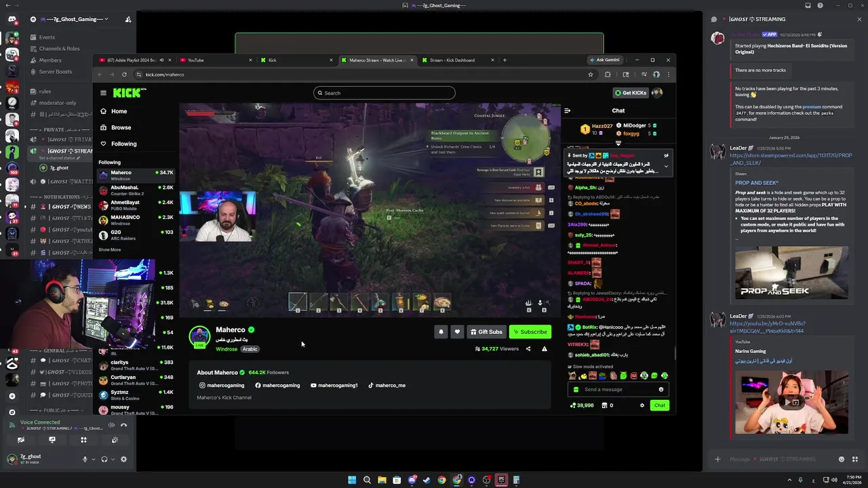
Task: Open the chat emoji picker
Action: click(x=661, y=389)
